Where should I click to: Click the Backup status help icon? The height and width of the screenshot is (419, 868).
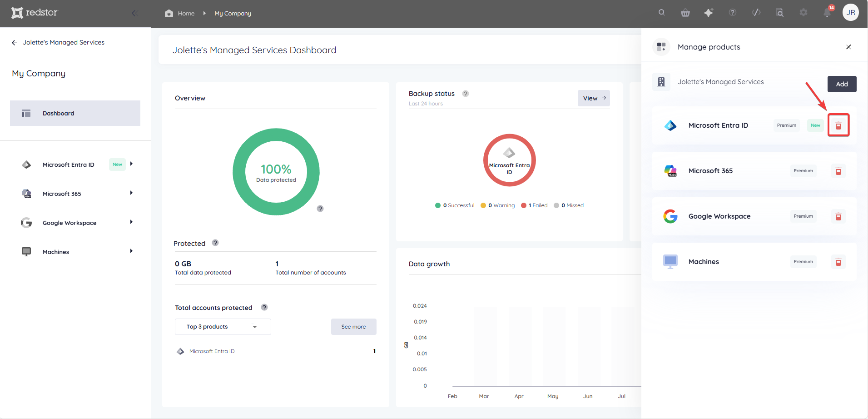pos(466,94)
